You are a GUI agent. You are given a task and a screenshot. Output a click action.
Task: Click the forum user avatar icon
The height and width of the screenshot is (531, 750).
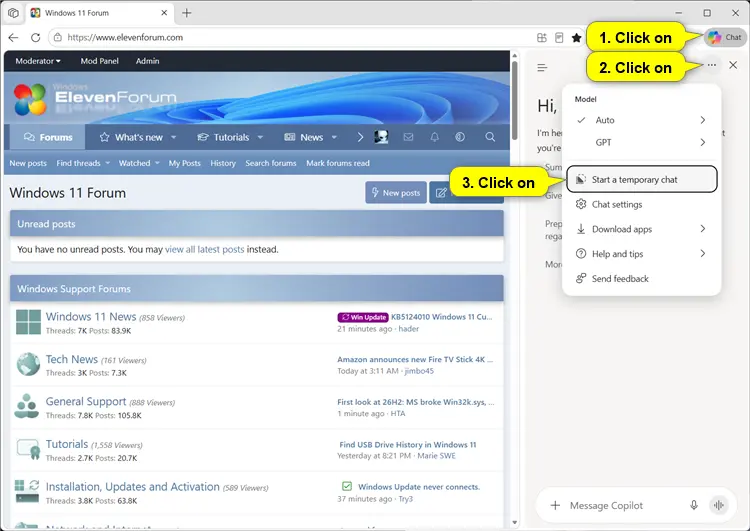(381, 137)
